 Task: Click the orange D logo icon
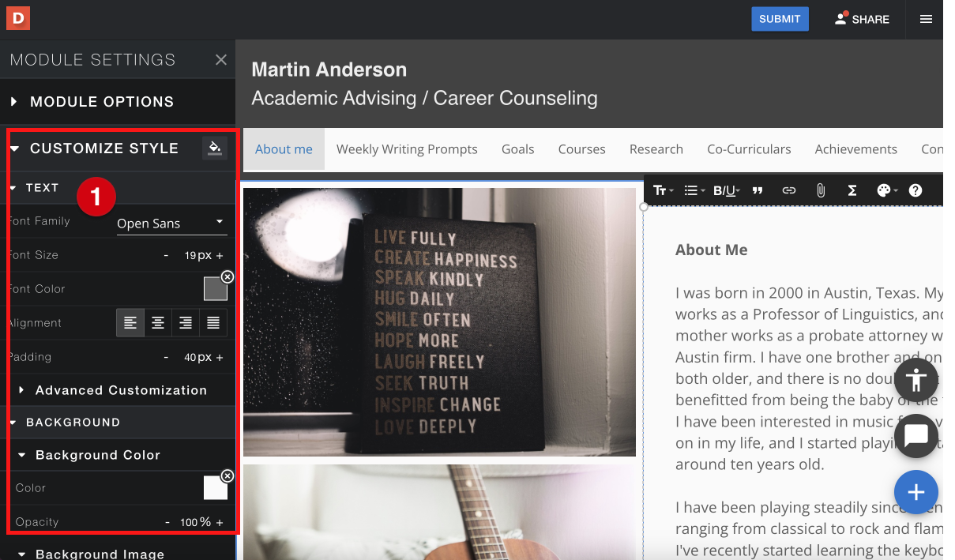click(x=18, y=17)
